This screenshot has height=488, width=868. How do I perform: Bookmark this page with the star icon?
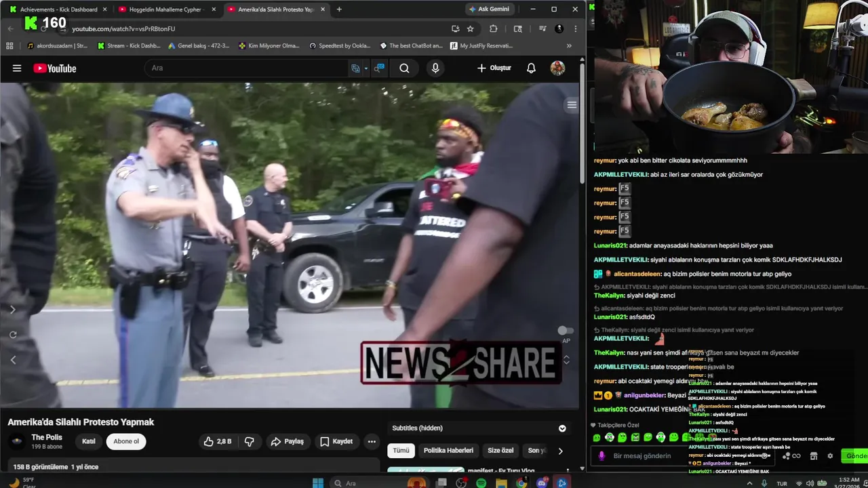click(470, 28)
